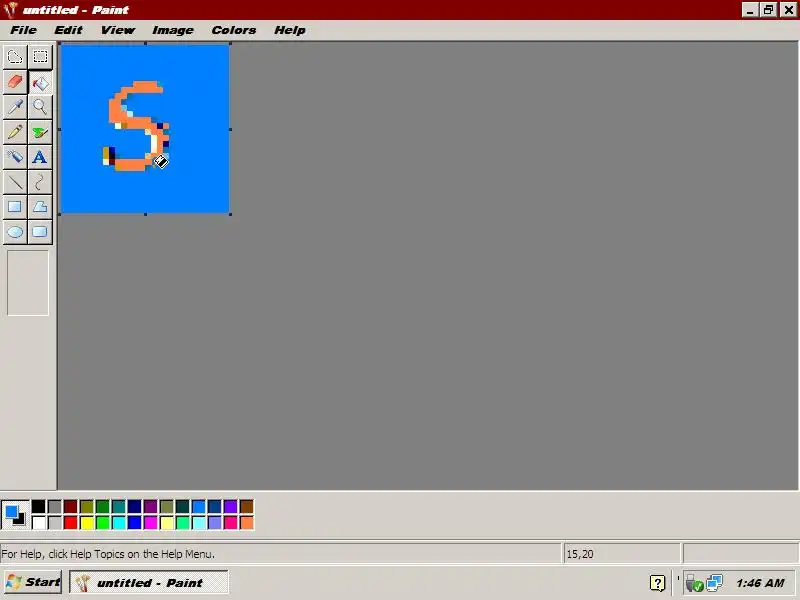This screenshot has width=800, height=600.
Task: Choose the straight Line tool
Action: click(x=15, y=182)
